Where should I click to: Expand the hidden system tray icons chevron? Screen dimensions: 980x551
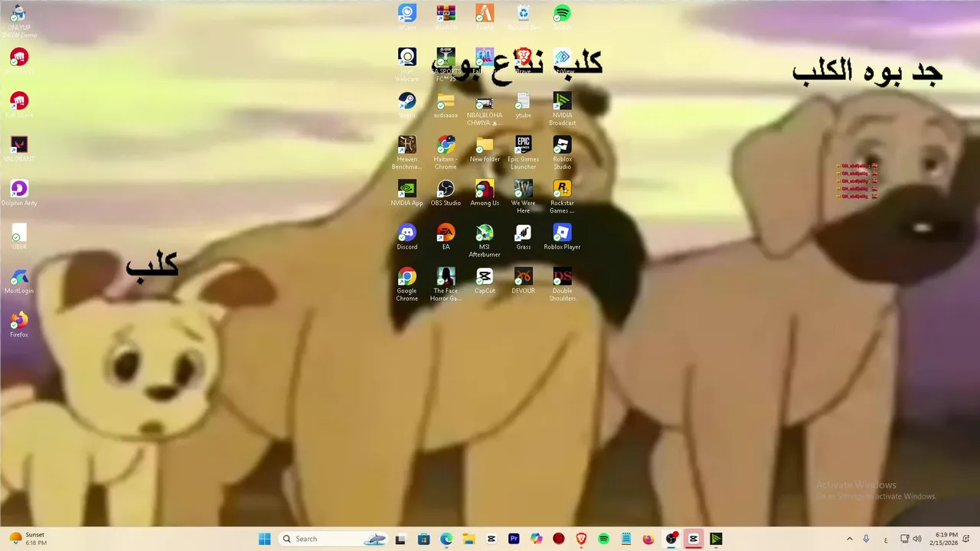(849, 539)
